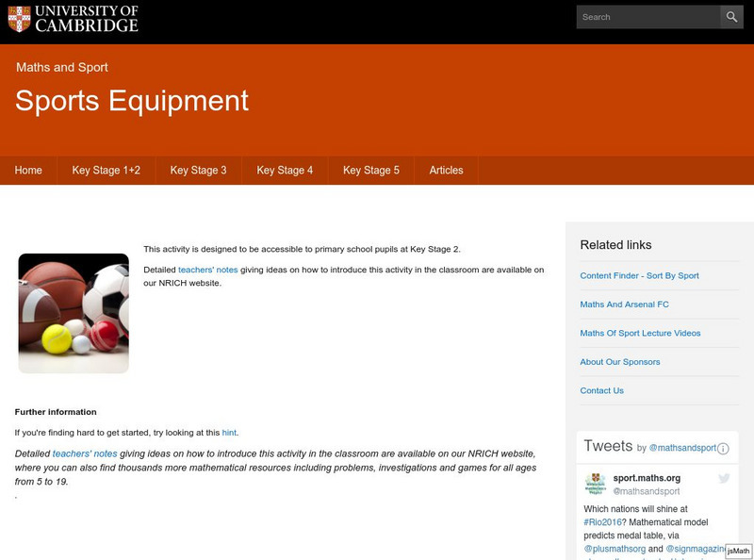Open the Articles navigation item
The height and width of the screenshot is (560, 754).
click(x=446, y=171)
